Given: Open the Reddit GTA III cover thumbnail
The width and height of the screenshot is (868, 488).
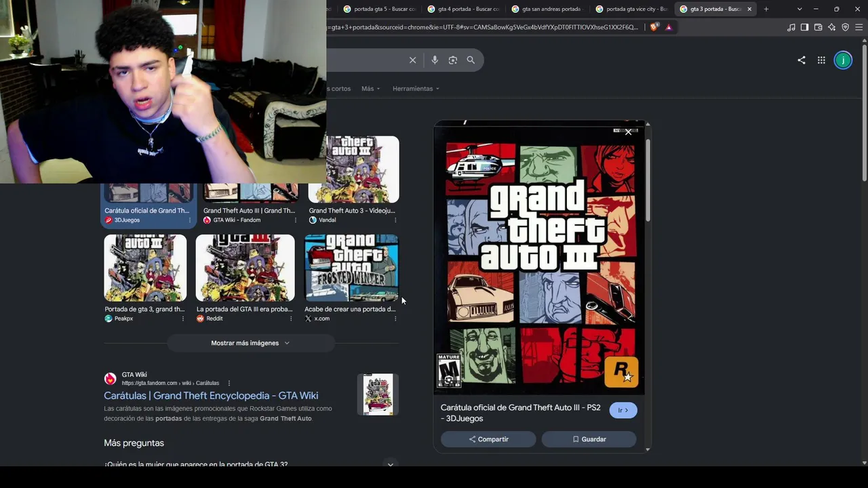Looking at the screenshot, I should tap(245, 268).
